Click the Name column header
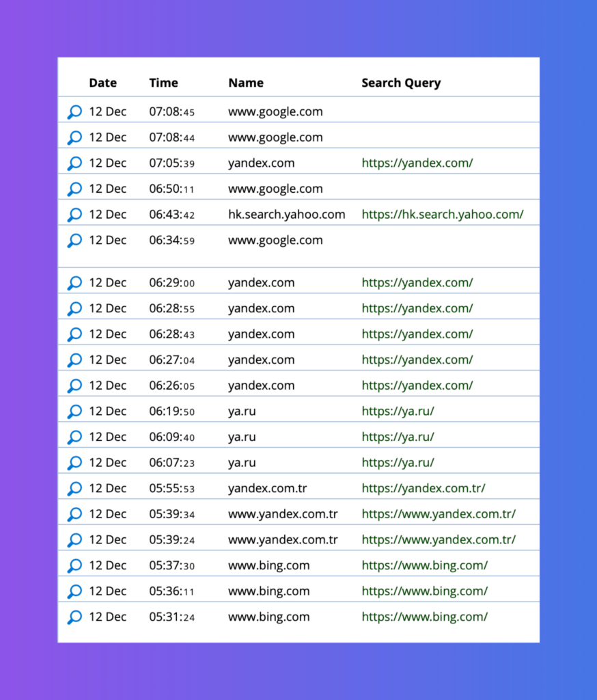 click(x=245, y=83)
